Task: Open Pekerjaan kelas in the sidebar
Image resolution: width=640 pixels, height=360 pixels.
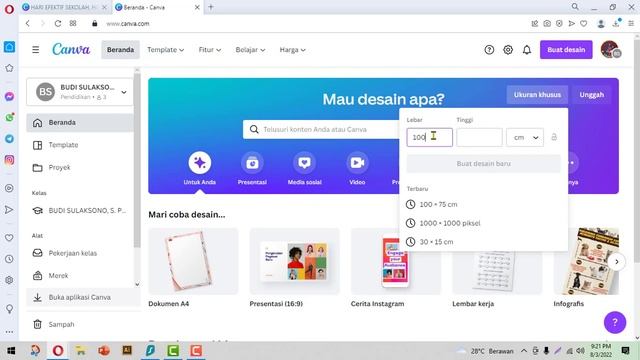Action: click(80, 253)
